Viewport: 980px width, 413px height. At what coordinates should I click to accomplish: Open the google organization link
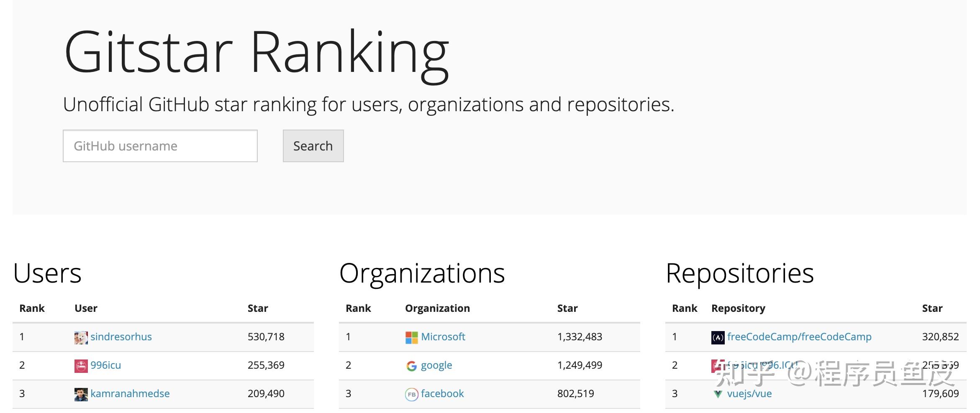tap(436, 365)
